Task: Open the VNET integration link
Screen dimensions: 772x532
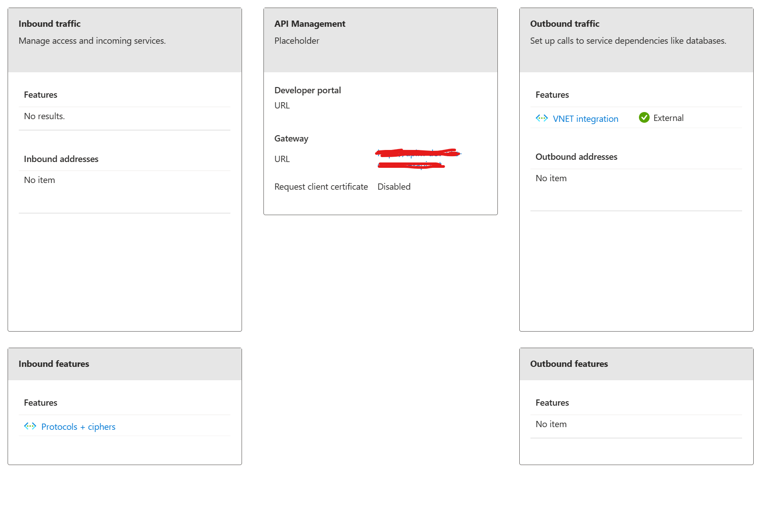Action: (585, 119)
